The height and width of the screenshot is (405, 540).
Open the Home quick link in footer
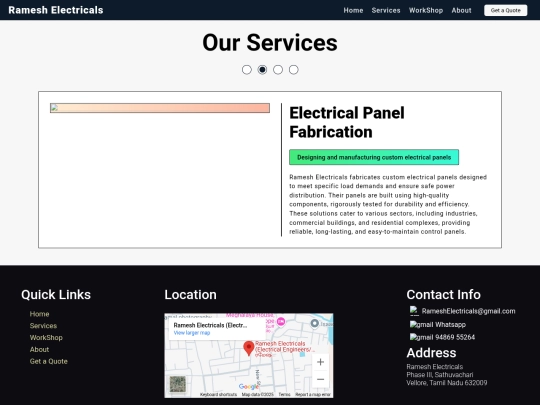39,314
